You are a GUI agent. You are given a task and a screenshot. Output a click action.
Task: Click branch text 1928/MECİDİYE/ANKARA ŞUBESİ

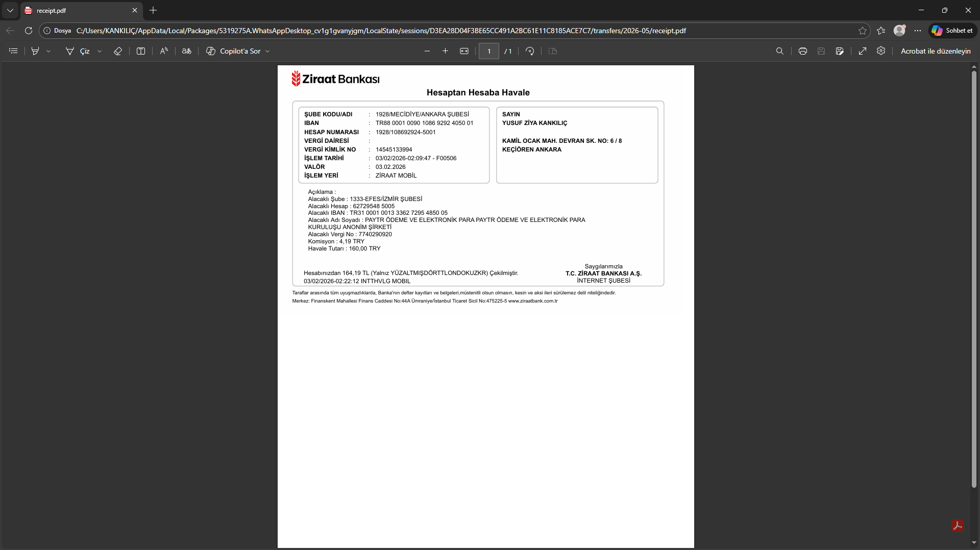(423, 114)
